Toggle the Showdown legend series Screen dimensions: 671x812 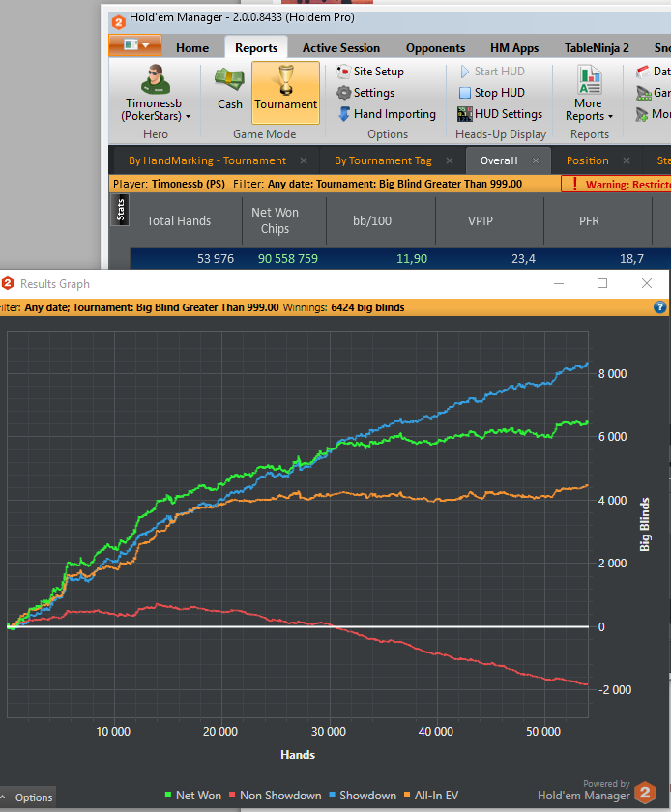(x=363, y=796)
